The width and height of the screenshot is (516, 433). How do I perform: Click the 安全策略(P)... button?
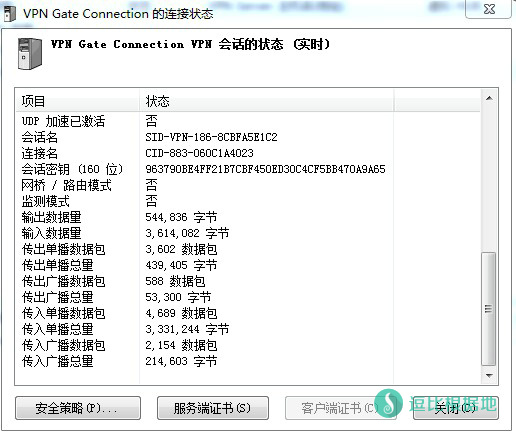coord(78,408)
